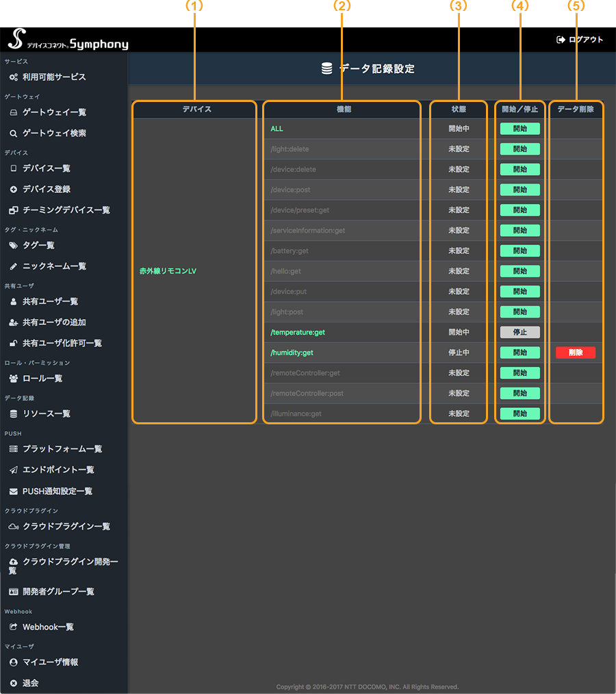The image size is (616, 694).
Task: Click the logout arrow icon
Action: pos(561,40)
